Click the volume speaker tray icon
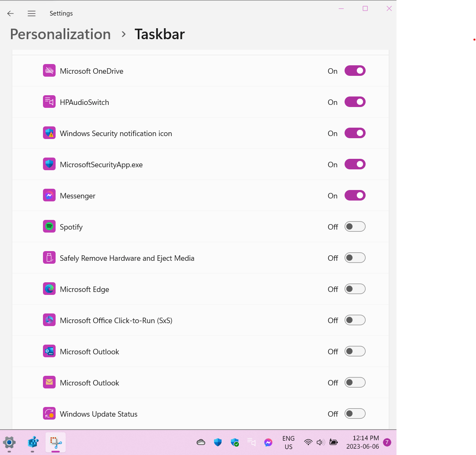Viewport: 476px width, 455px height. pos(321,442)
